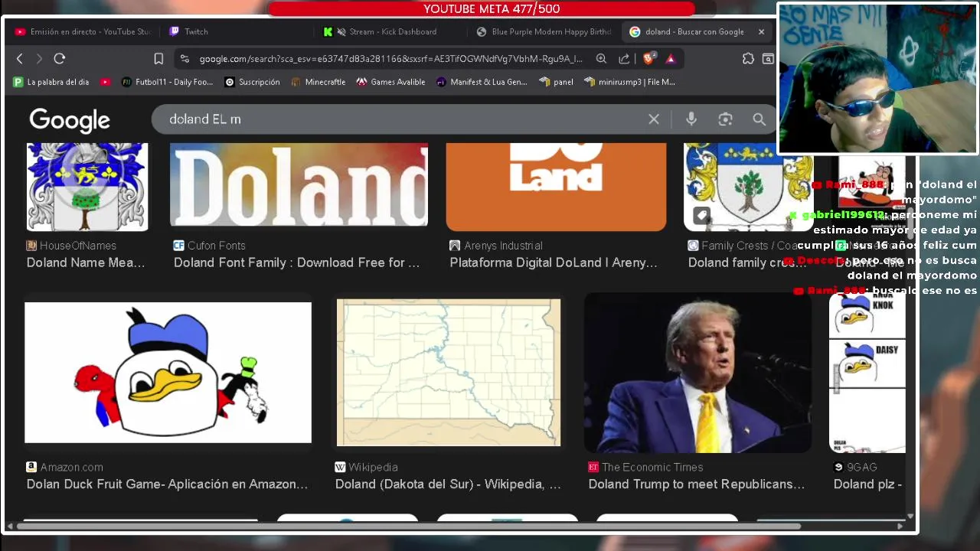Click the address bar URL field
The image size is (980, 551).
click(x=390, y=58)
